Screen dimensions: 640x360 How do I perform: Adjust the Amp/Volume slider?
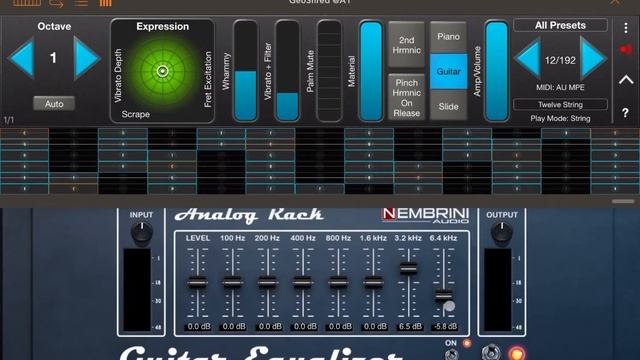pyautogui.click(x=496, y=71)
